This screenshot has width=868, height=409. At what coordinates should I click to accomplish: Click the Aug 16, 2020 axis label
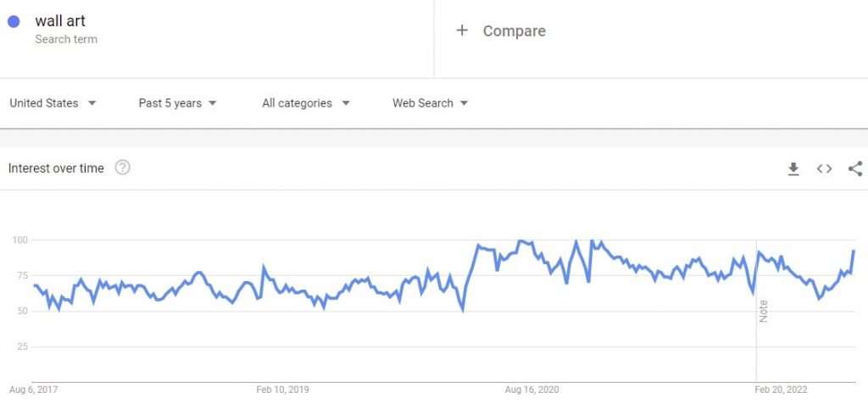coord(532,390)
